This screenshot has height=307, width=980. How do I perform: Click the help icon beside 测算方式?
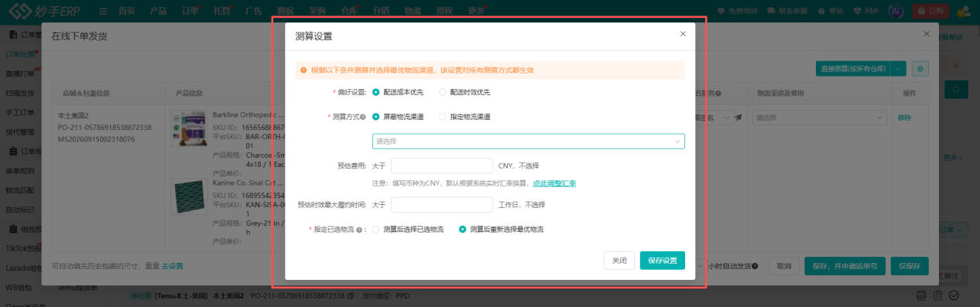point(363,117)
